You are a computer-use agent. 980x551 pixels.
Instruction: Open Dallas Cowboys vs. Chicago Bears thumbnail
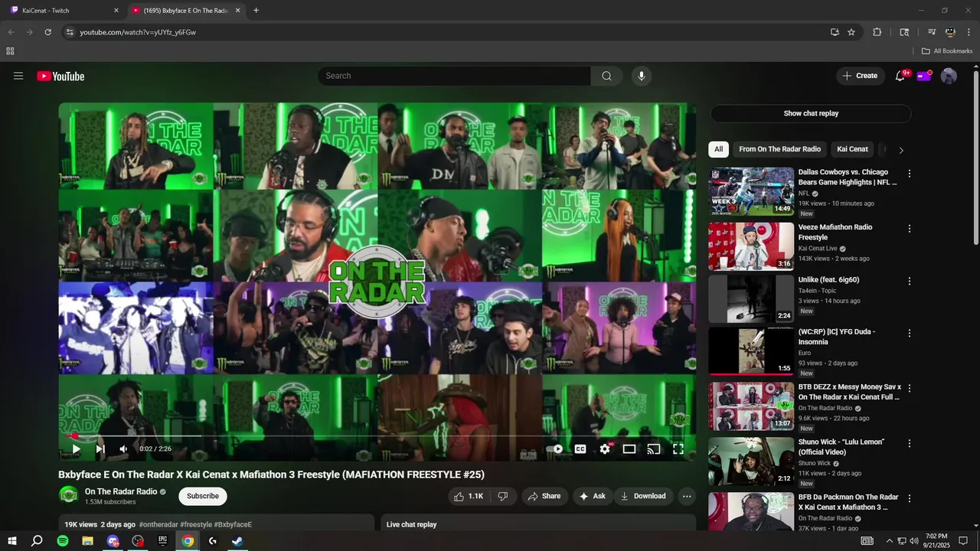(751, 191)
